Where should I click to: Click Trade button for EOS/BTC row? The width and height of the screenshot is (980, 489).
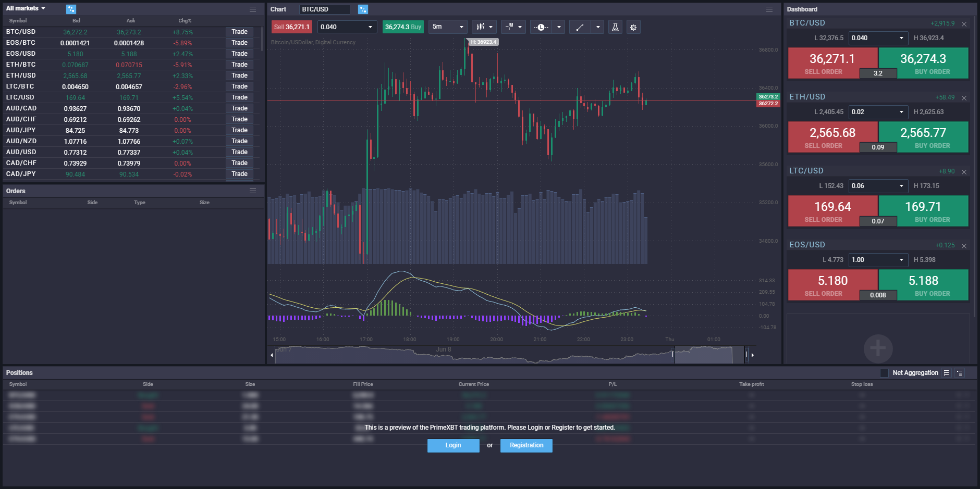click(240, 43)
